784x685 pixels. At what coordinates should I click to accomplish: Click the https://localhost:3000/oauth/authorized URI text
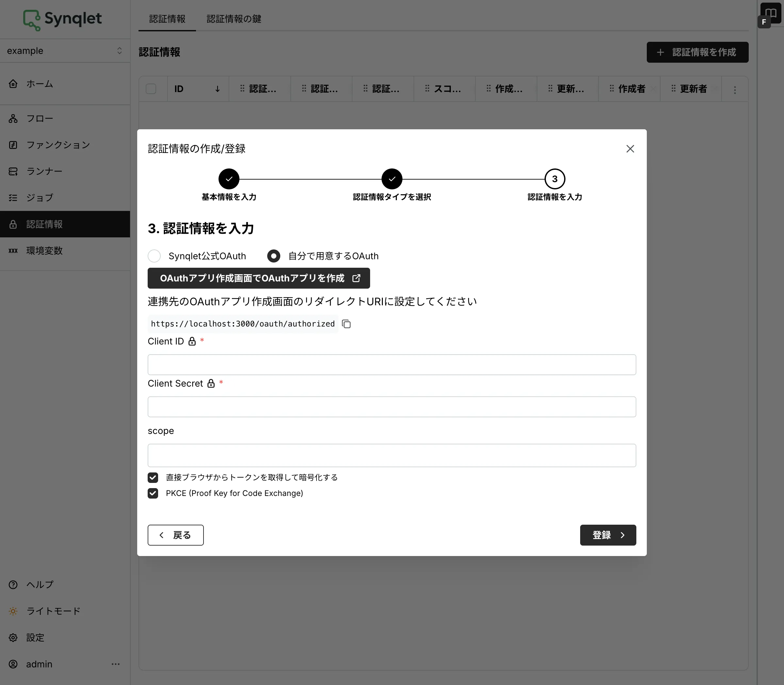point(243,324)
